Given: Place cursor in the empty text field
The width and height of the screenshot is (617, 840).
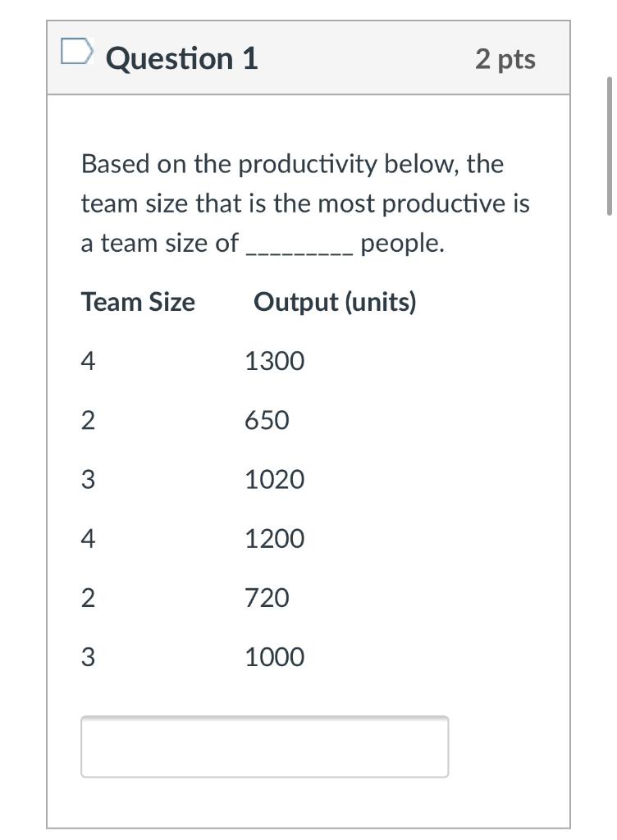Looking at the screenshot, I should (264, 746).
